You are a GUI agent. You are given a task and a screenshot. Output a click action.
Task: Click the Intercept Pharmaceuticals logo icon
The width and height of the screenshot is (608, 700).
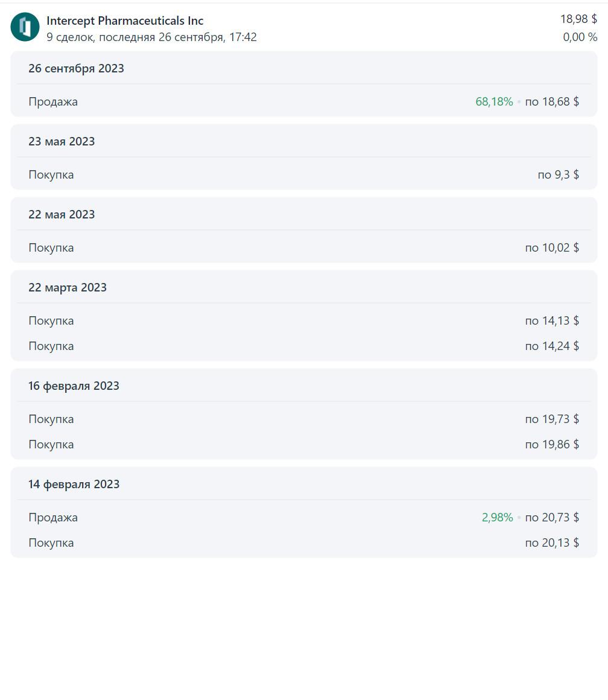(25, 27)
